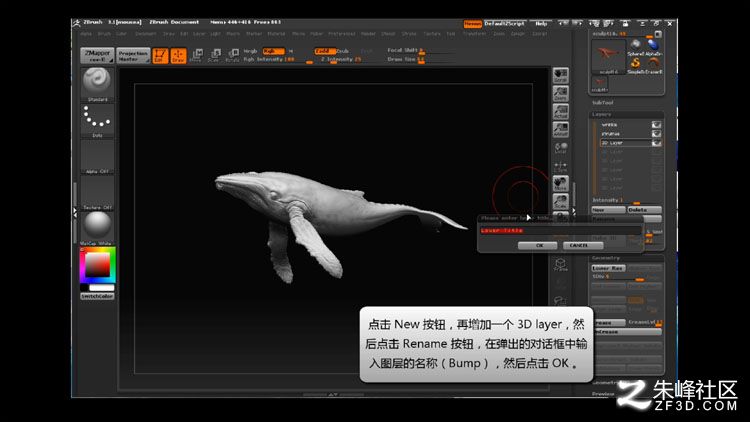Toggle the Zsub button
This screenshot has width=750, height=422.
[343, 51]
